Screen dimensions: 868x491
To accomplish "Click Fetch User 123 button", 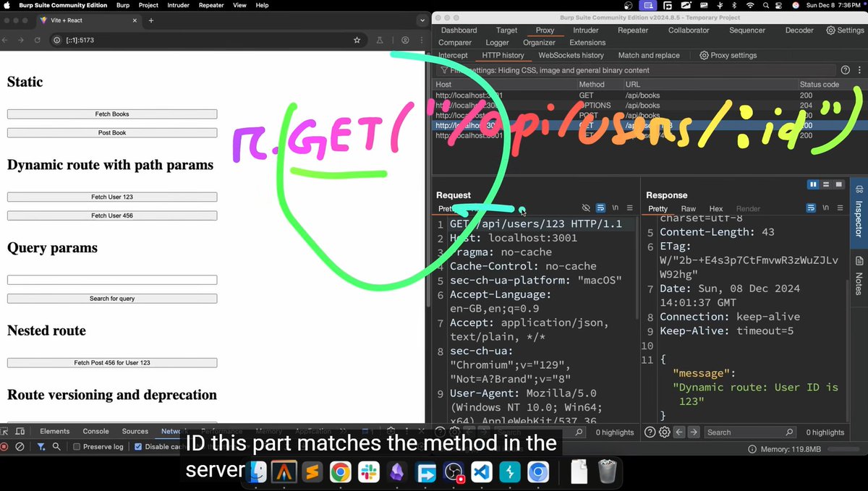I will click(112, 197).
